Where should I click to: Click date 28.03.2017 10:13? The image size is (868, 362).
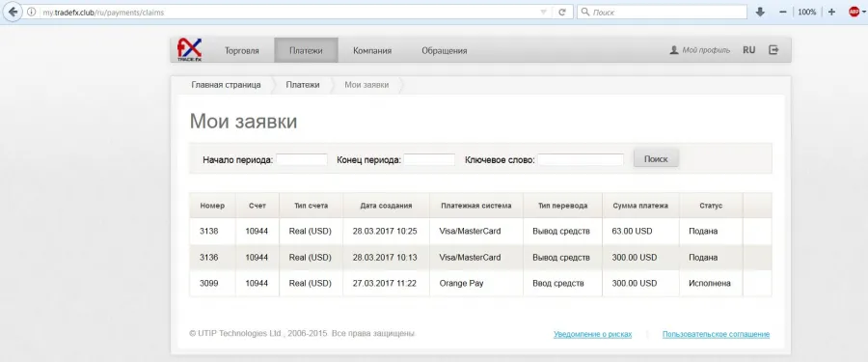point(385,257)
